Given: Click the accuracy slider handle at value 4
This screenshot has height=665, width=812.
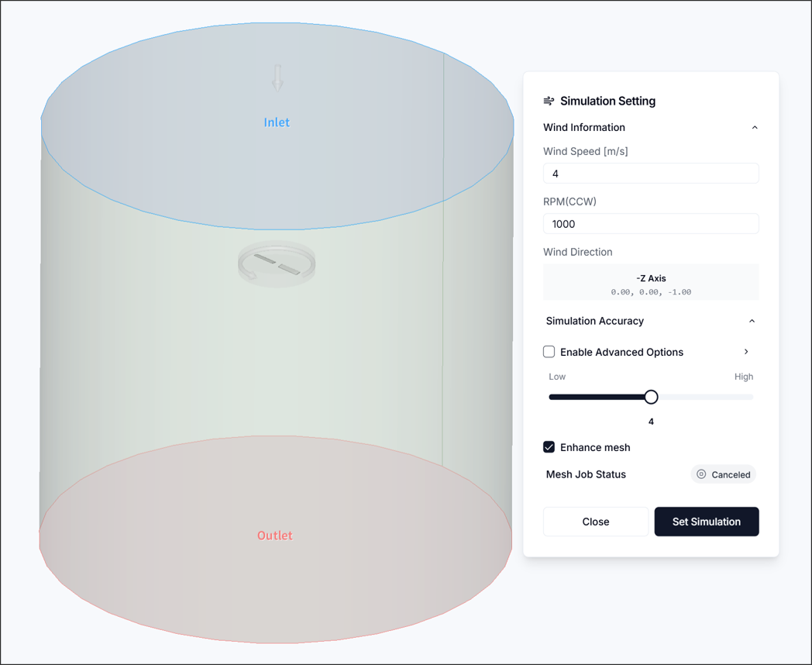Looking at the screenshot, I should (651, 396).
